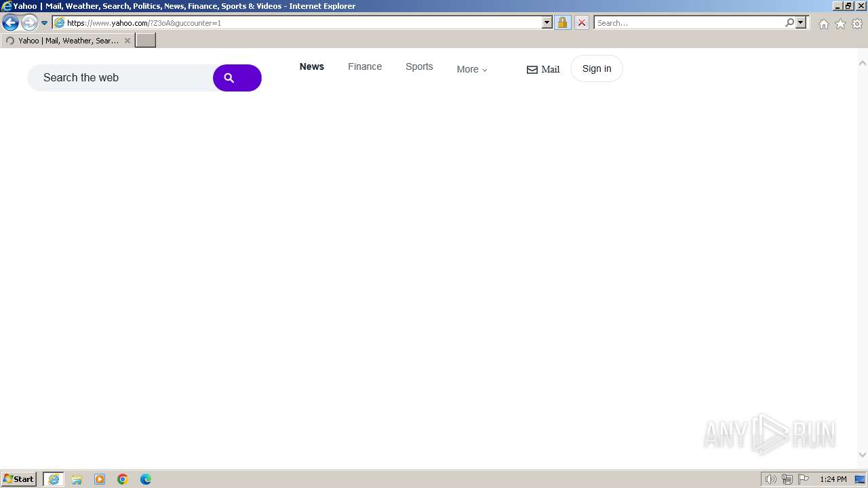Open the Finance link
Screen dimensions: 868x488
click(365, 66)
